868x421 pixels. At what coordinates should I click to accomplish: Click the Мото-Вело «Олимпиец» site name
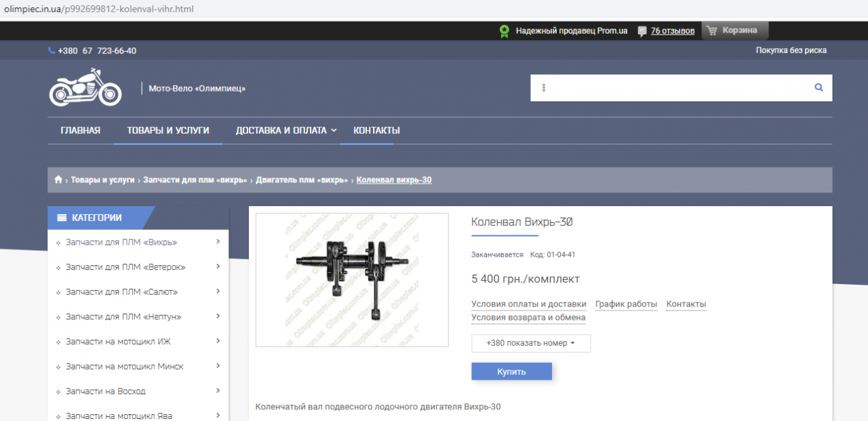[197, 88]
